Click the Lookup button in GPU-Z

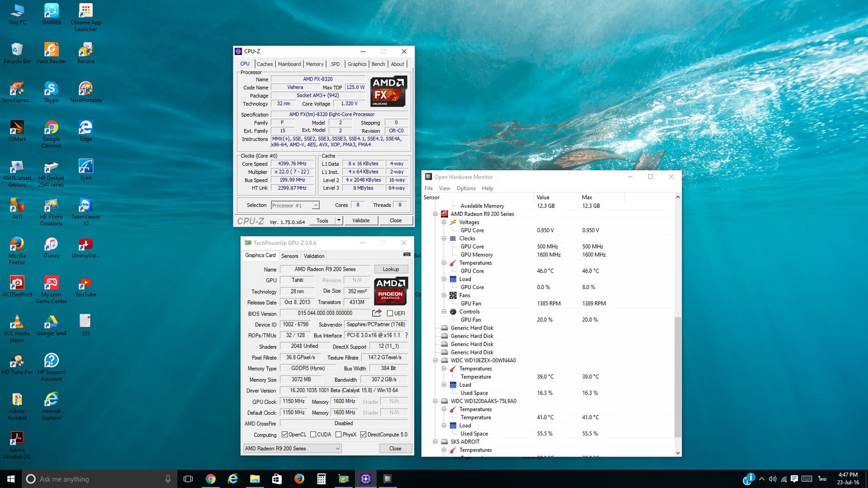pos(391,269)
